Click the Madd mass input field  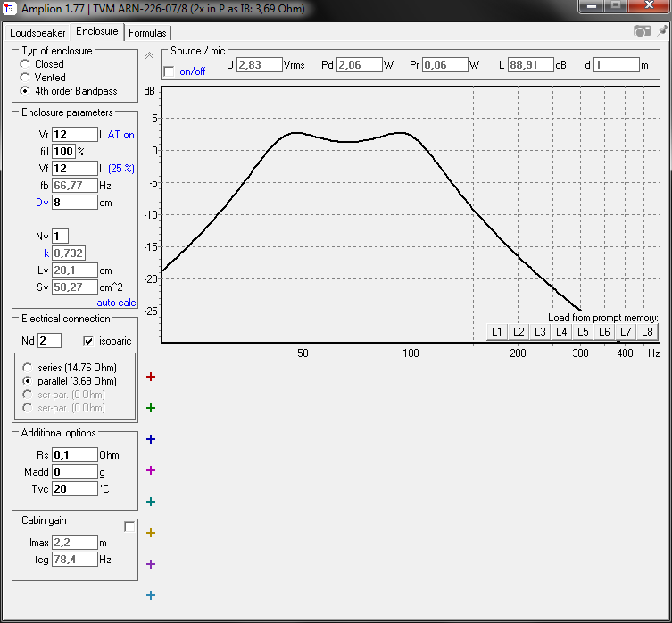(75, 472)
